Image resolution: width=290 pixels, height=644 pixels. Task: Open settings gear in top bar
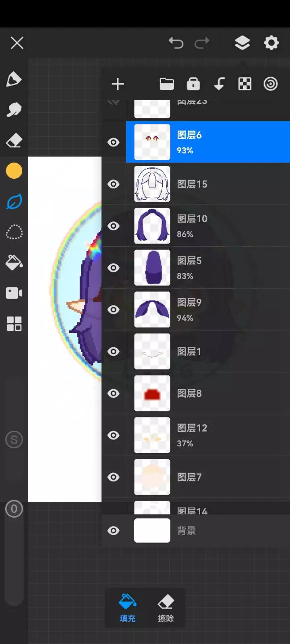271,43
